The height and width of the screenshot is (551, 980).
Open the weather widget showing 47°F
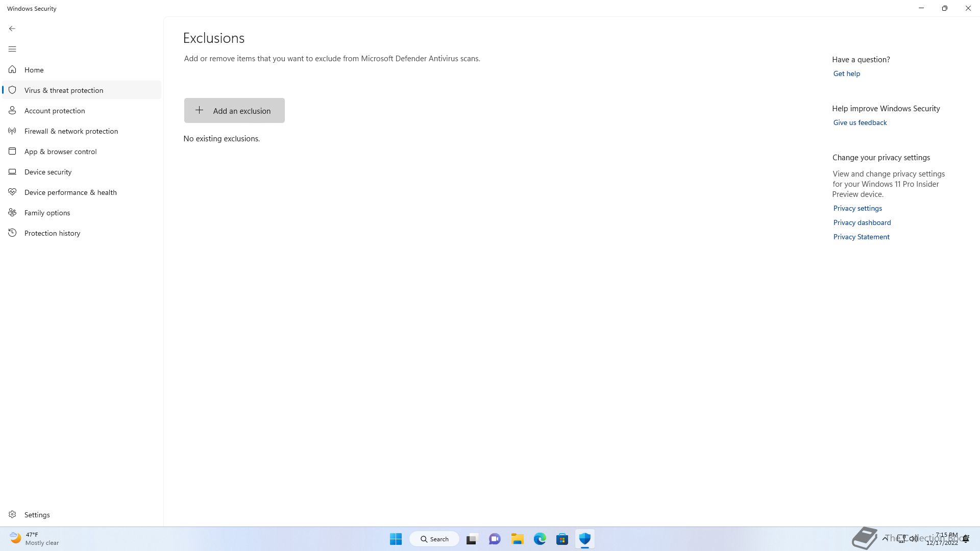35,539
